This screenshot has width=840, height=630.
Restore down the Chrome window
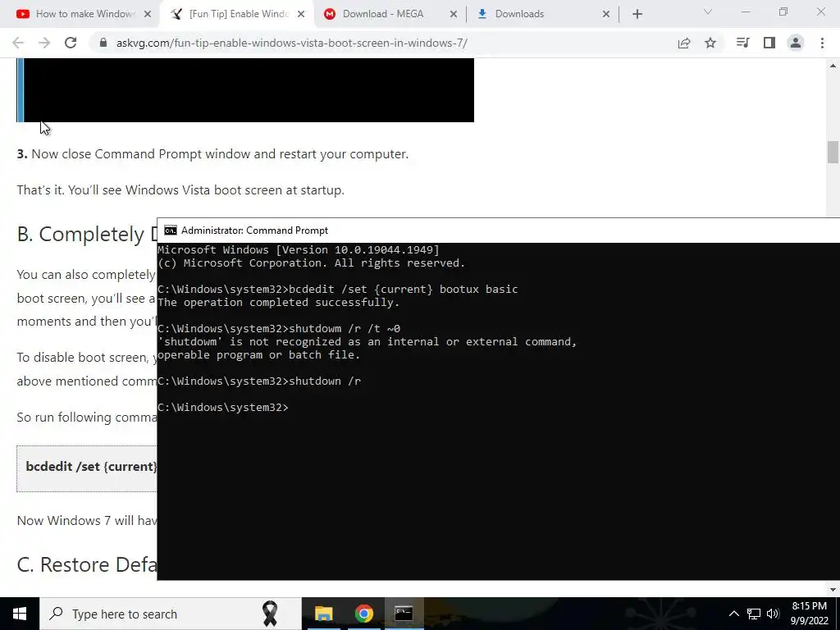pyautogui.click(x=783, y=11)
